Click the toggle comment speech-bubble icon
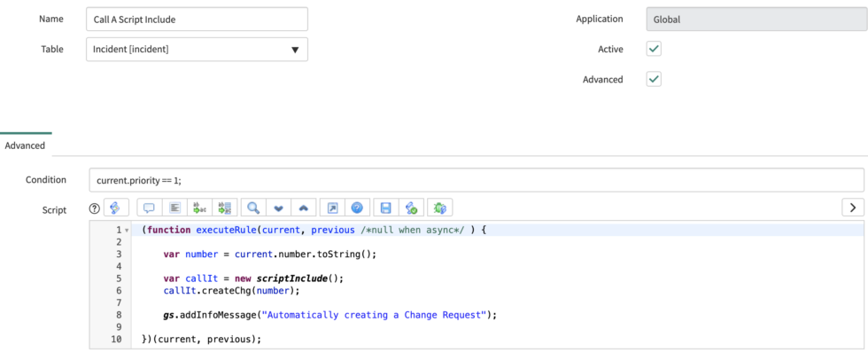Screen dimensions: 868x353 pyautogui.click(x=149, y=208)
